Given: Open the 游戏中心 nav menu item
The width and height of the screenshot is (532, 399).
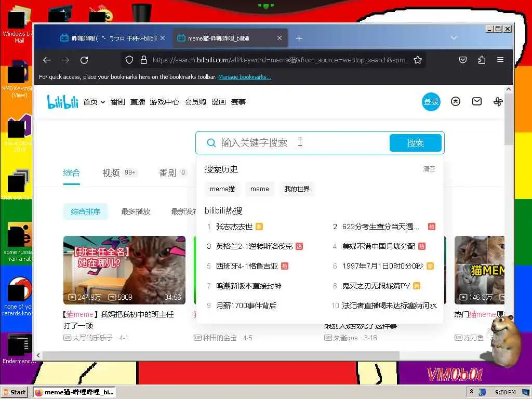Looking at the screenshot, I should 165,102.
